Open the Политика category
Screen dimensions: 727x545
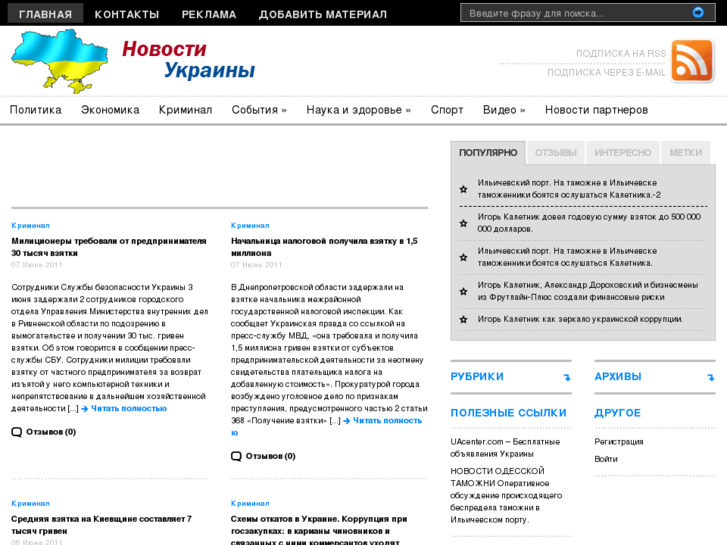(35, 110)
